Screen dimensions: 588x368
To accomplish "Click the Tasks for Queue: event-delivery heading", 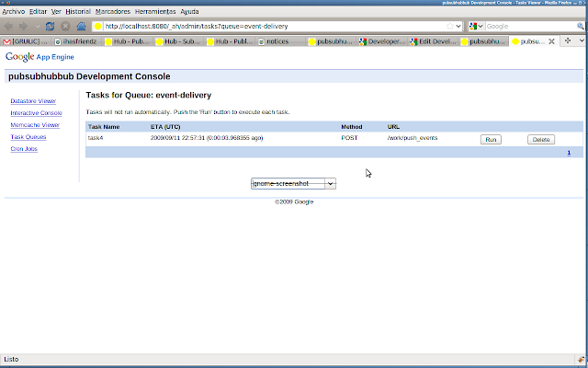I will (149, 96).
